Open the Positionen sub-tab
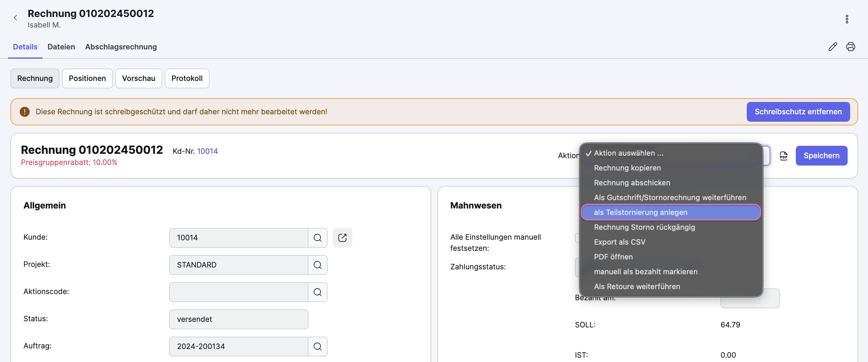The width and height of the screenshot is (868, 362). coord(87,78)
